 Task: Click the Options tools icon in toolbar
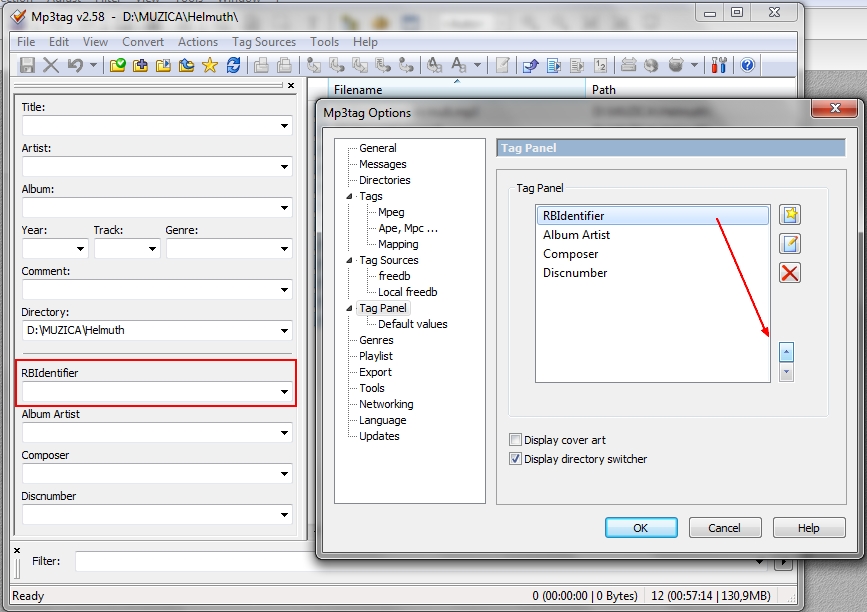point(719,65)
